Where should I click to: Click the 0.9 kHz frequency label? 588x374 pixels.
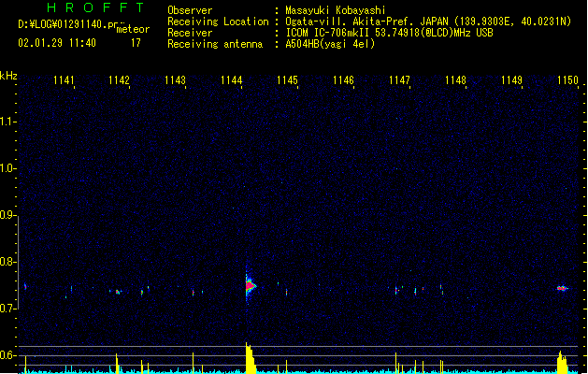pos(8,215)
